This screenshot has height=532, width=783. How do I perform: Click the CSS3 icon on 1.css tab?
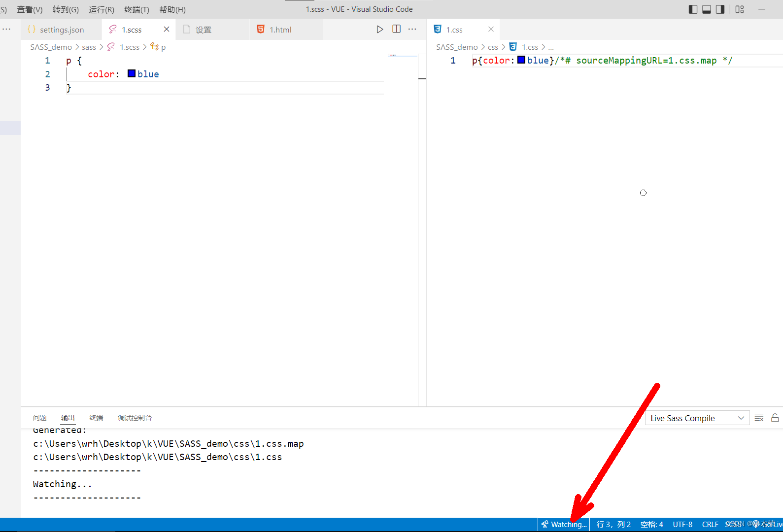(438, 29)
